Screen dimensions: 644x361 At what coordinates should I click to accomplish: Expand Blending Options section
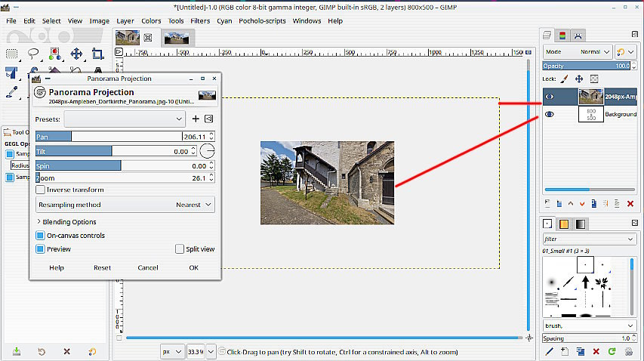(66, 222)
